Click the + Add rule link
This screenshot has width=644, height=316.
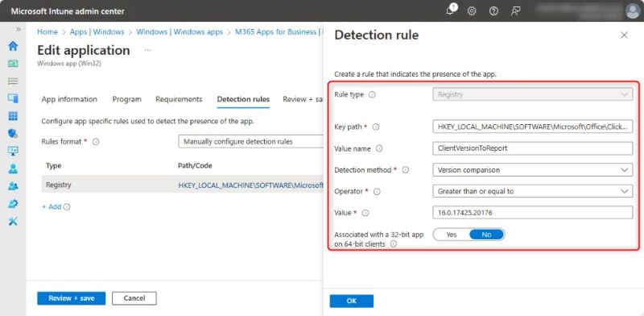click(52, 206)
